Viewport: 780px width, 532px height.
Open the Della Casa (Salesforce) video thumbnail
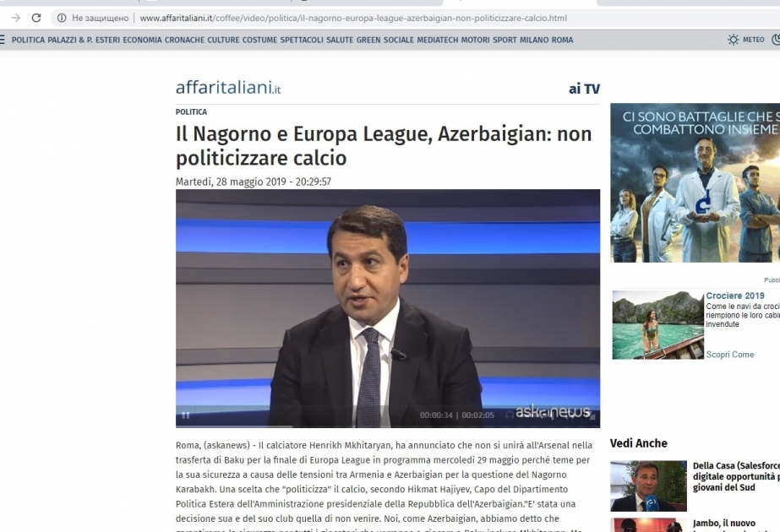point(648,486)
